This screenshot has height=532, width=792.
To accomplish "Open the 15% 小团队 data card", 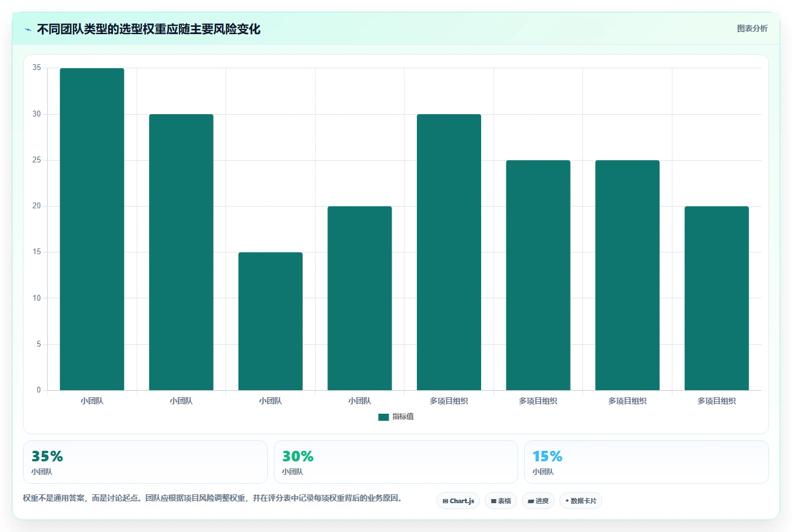I will tap(647, 462).
